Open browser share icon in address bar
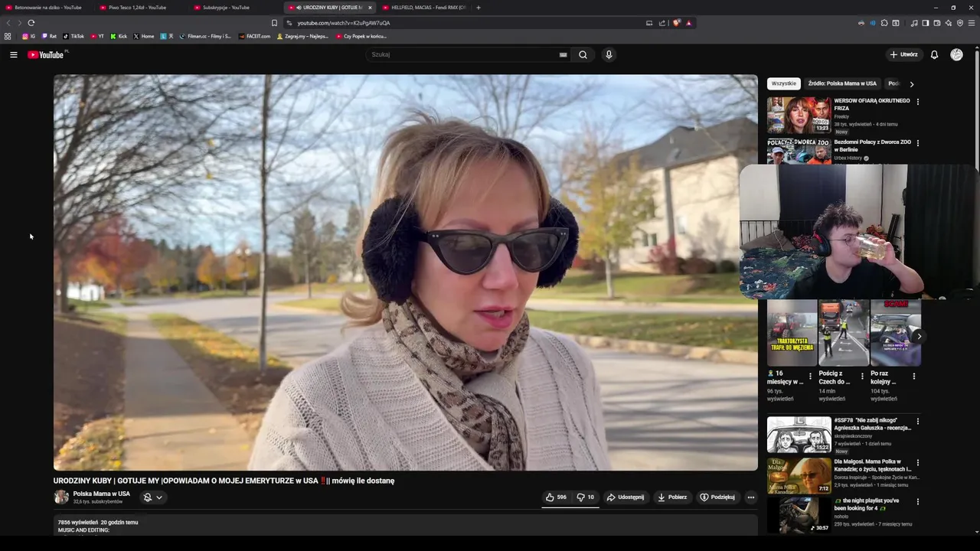Viewport: 980px width, 551px height. point(661,23)
